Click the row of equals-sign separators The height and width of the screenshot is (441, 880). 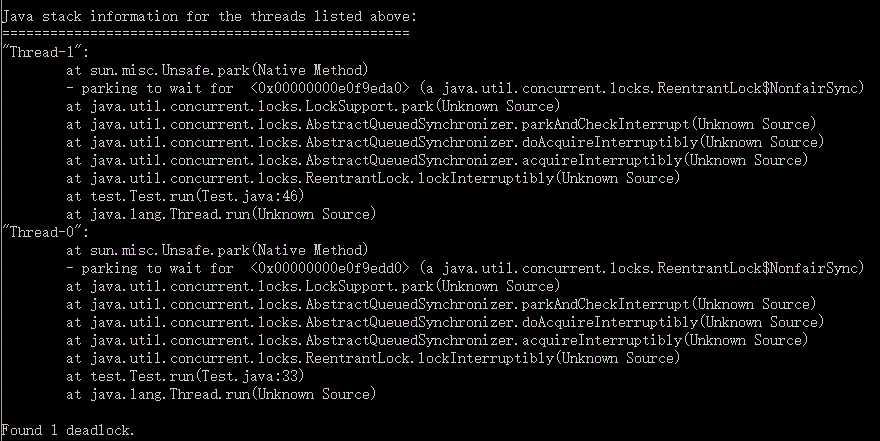coord(205,34)
